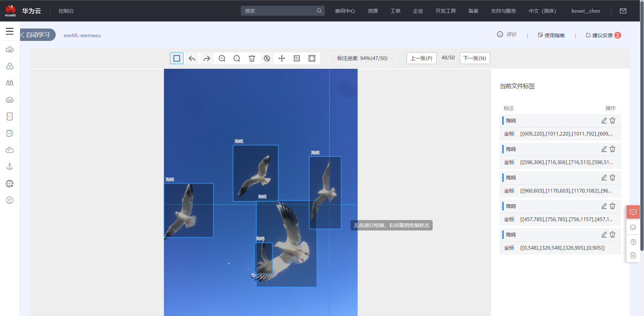Open 评价 rating link
The image size is (644, 316).
[x=507, y=35]
